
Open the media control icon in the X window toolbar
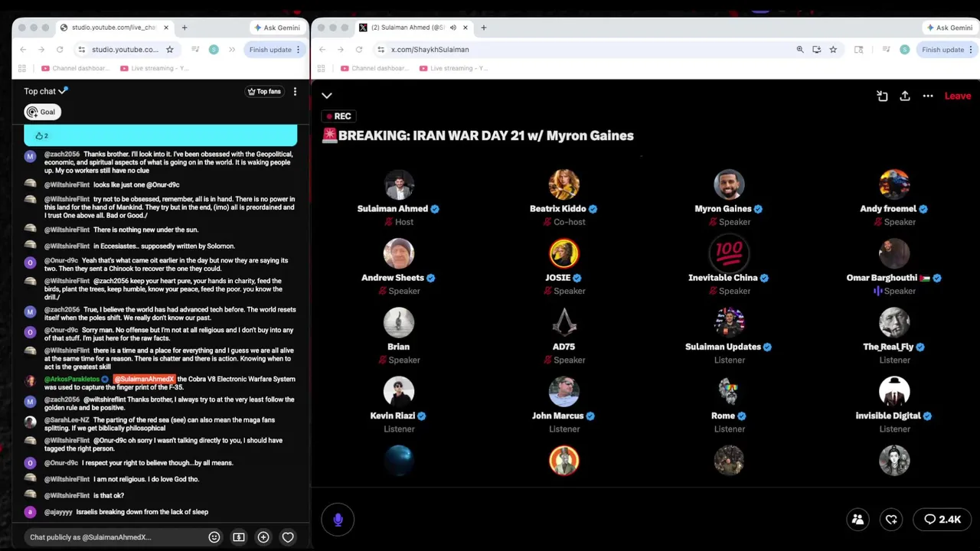point(886,50)
